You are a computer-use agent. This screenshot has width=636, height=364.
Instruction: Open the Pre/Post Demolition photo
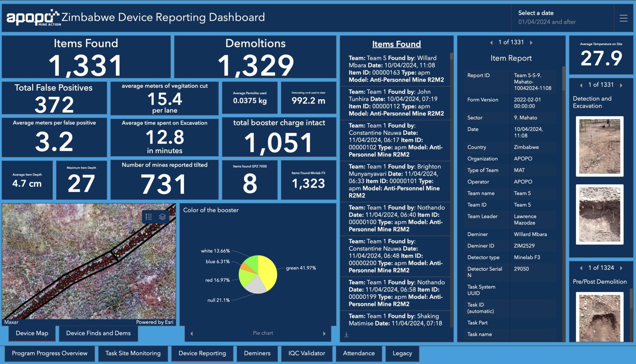tap(600, 317)
